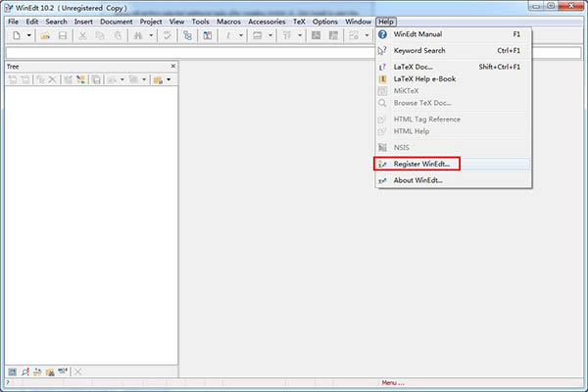Expand the arrow beside the binoculars icon
Screen dimensions: 588x392
coord(151,35)
